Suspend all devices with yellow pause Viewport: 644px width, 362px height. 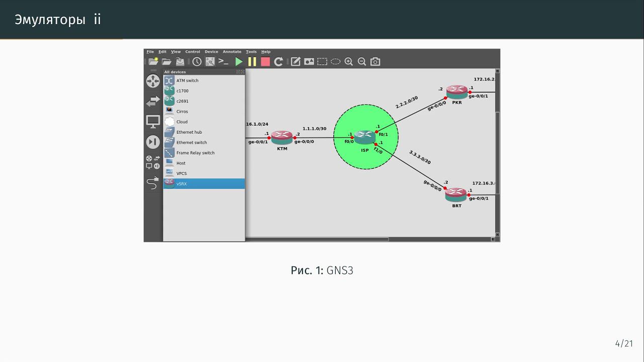(x=252, y=61)
